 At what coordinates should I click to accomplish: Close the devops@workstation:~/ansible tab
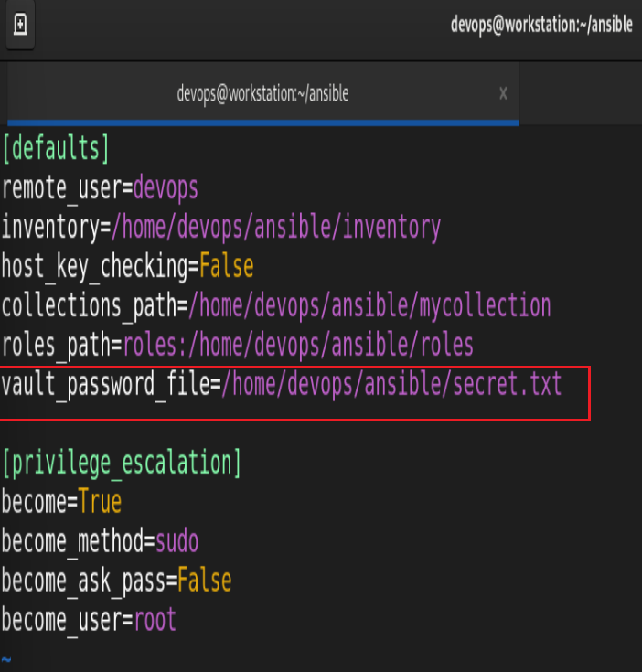tap(503, 93)
